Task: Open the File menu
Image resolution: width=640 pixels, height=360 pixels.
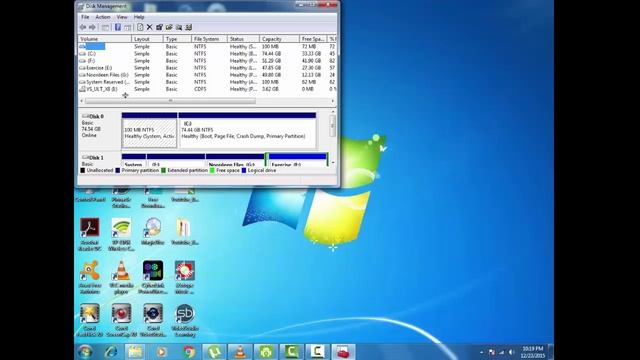Action: [x=85, y=17]
